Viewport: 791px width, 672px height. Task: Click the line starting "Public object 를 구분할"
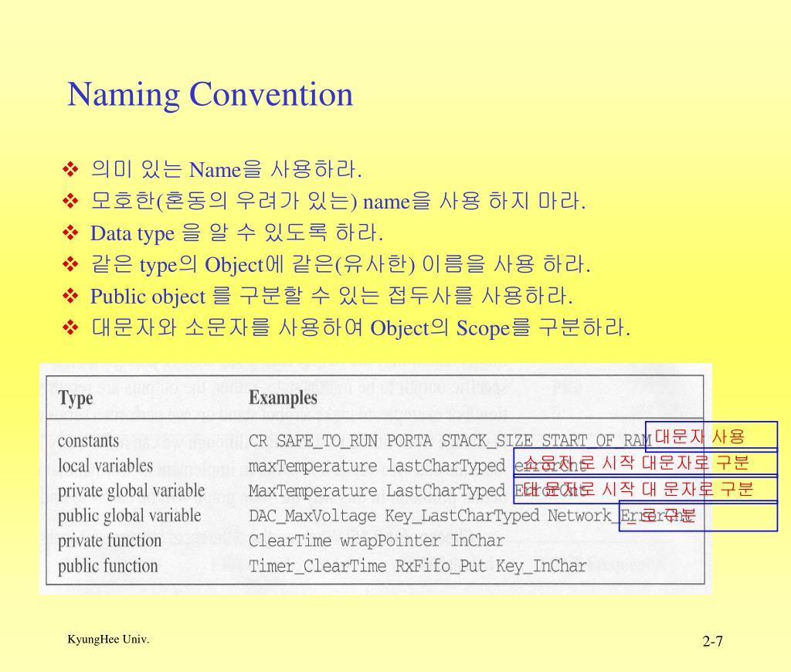coord(331,296)
